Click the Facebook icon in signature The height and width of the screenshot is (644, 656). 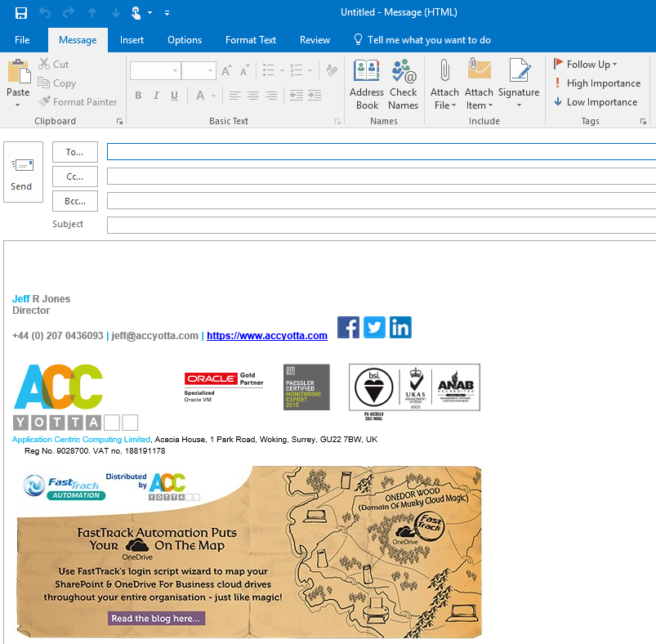tap(349, 327)
